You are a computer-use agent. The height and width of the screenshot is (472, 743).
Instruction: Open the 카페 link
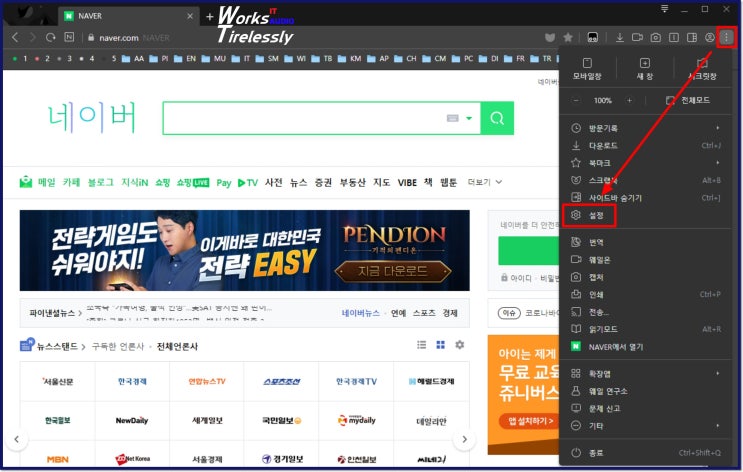coord(71,182)
